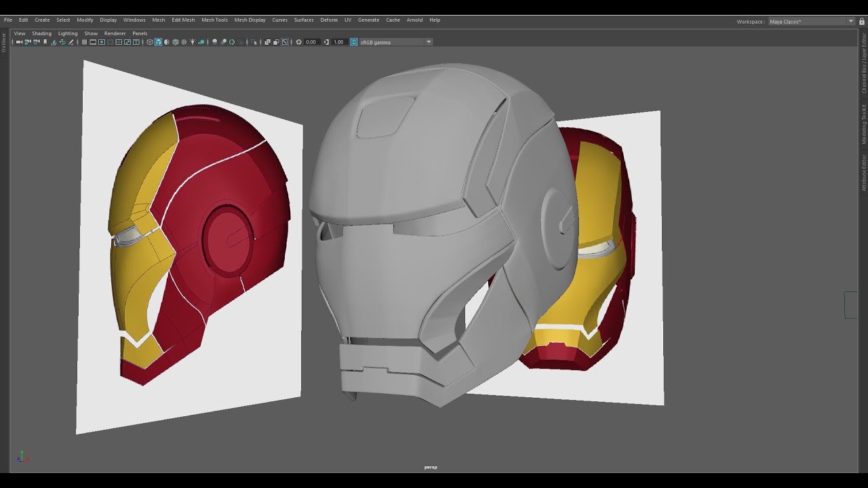Toggle the film gate icon

[x=93, y=42]
